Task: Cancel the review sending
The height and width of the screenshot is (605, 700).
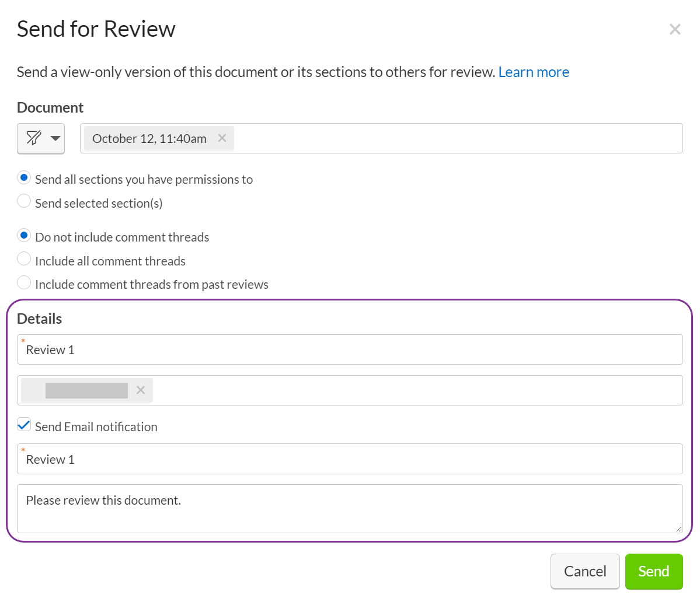Action: coord(584,571)
